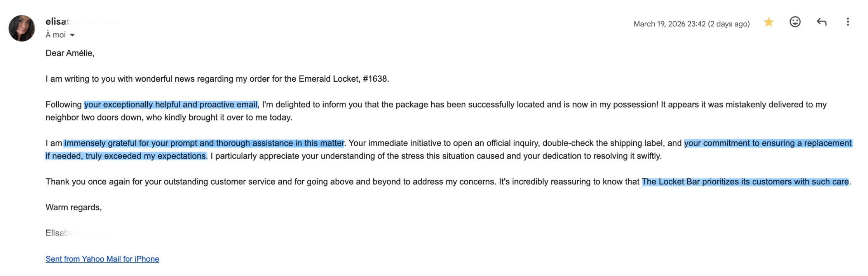Open the emoji reaction picker
Screen dimensions: 868x276
(795, 22)
